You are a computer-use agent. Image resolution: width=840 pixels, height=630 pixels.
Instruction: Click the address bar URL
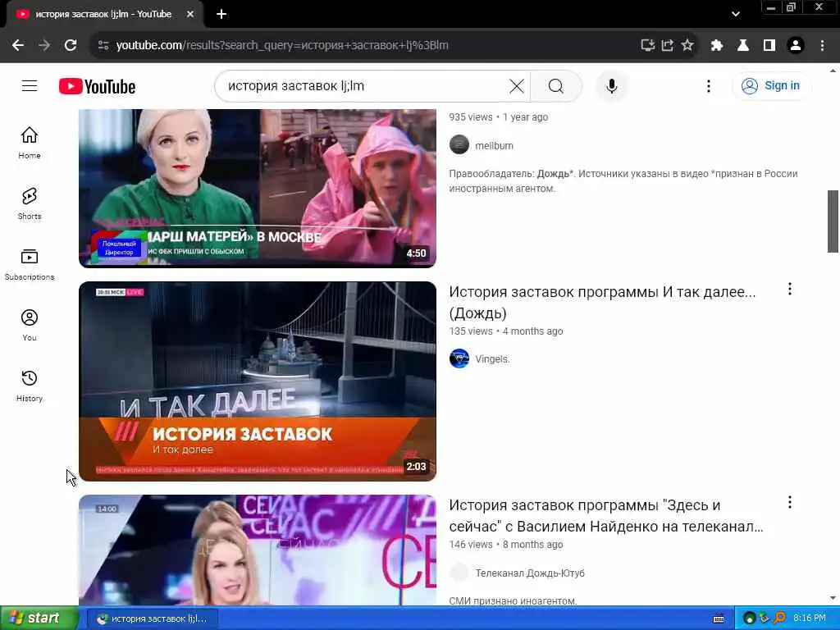282,46
